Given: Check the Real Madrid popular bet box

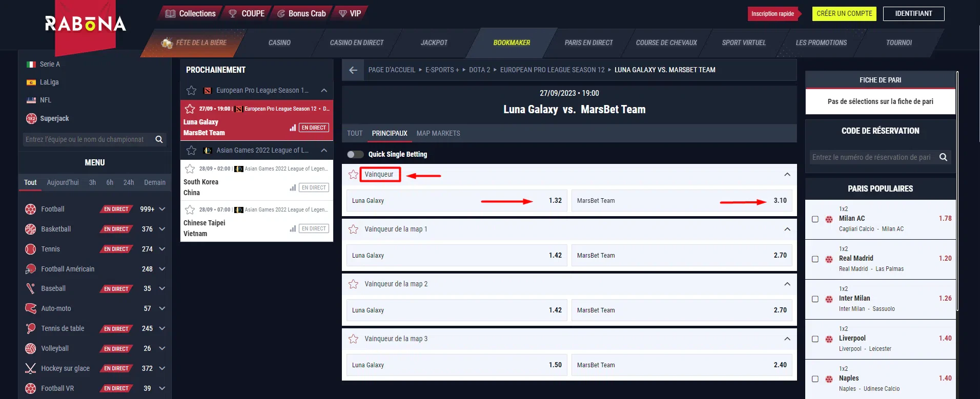Looking at the screenshot, I should click(815, 259).
